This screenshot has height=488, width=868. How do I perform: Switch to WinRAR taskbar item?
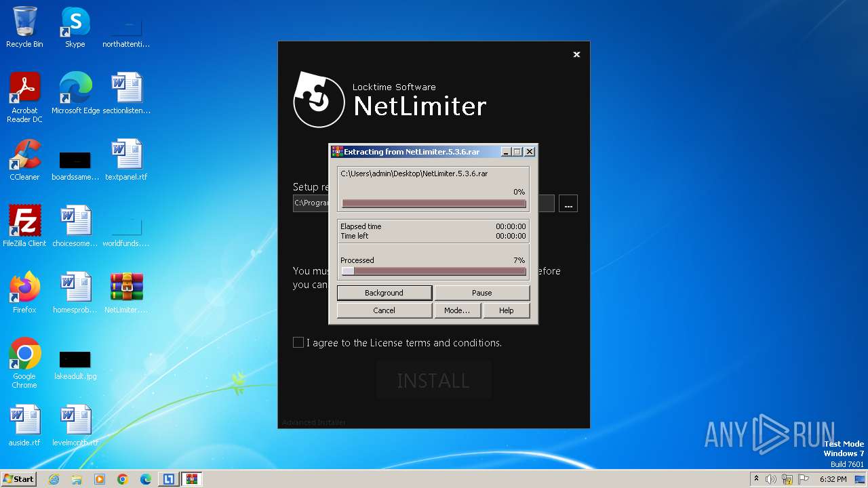point(192,479)
